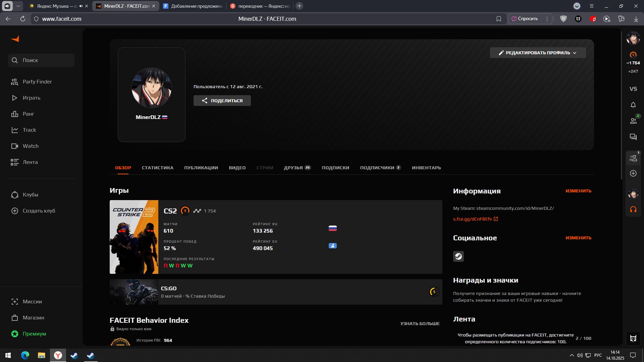Click the ПОДЕЛИТЬСЯ share button
This screenshot has width=644, height=362.
pyautogui.click(x=222, y=101)
